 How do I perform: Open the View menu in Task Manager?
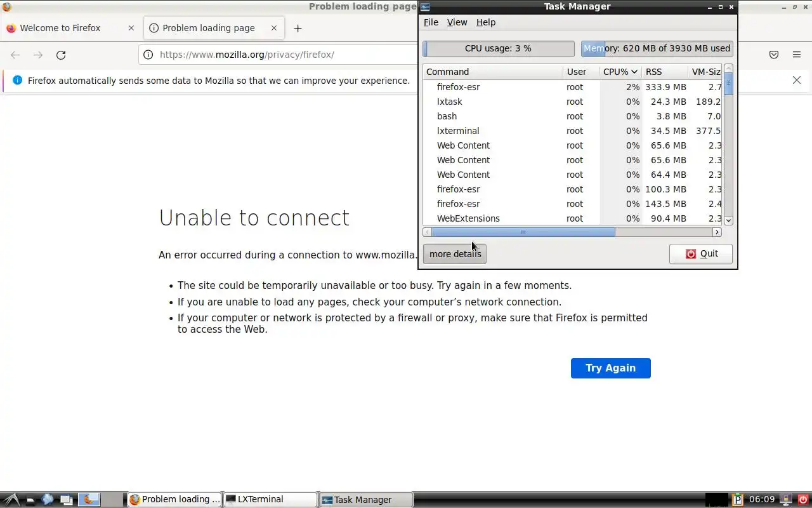point(457,22)
